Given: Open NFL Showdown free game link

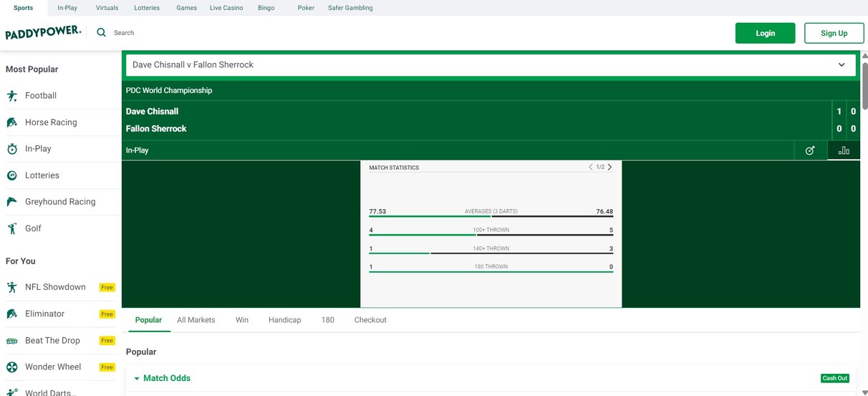Looking at the screenshot, I should coord(55,287).
